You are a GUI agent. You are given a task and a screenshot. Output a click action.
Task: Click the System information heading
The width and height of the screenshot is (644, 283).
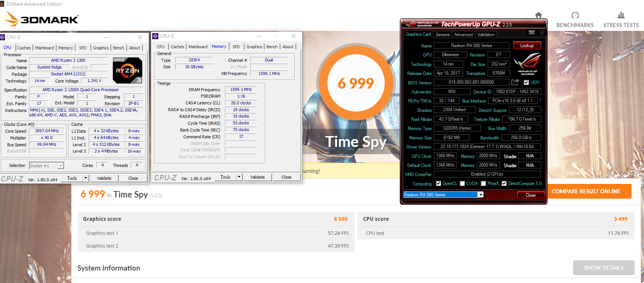[x=109, y=268]
